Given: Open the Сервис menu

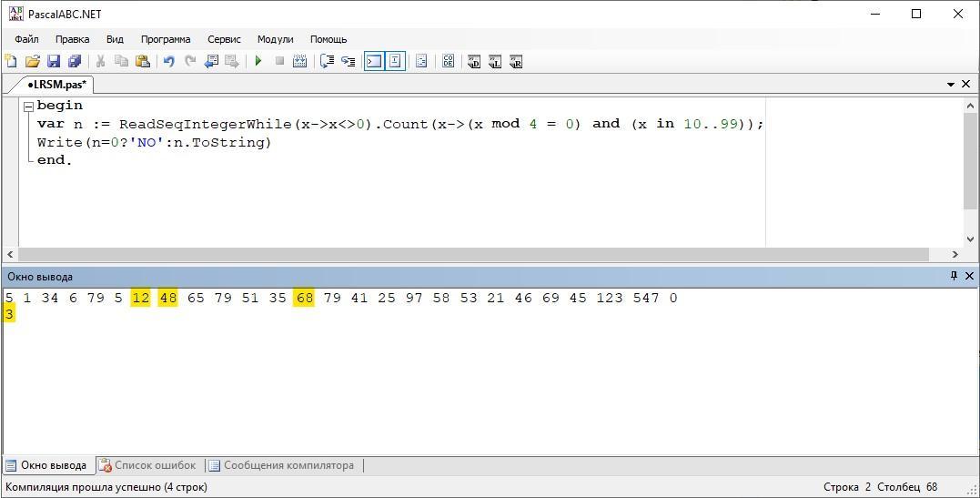Looking at the screenshot, I should 225,39.
